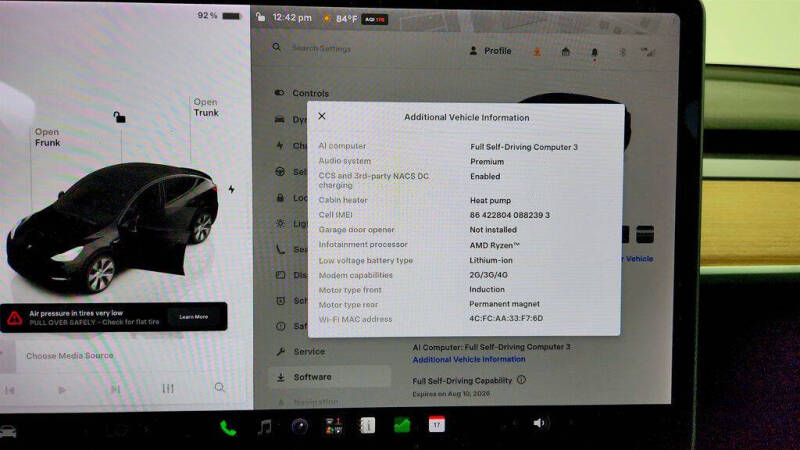This screenshot has width=800, height=450.
Task: Click the Wi-Fi MAC address value
Action: (x=506, y=318)
